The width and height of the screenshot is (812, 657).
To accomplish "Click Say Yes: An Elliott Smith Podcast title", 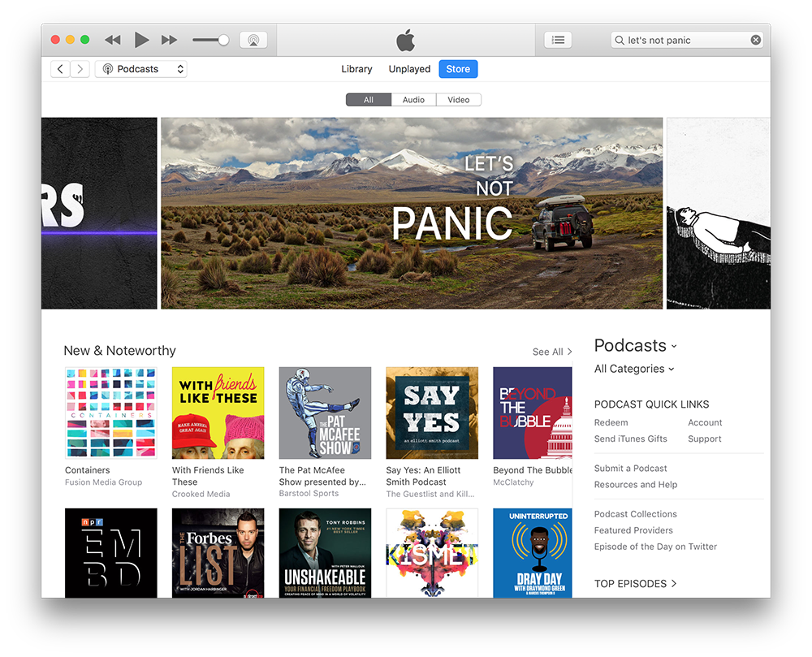I will [423, 476].
